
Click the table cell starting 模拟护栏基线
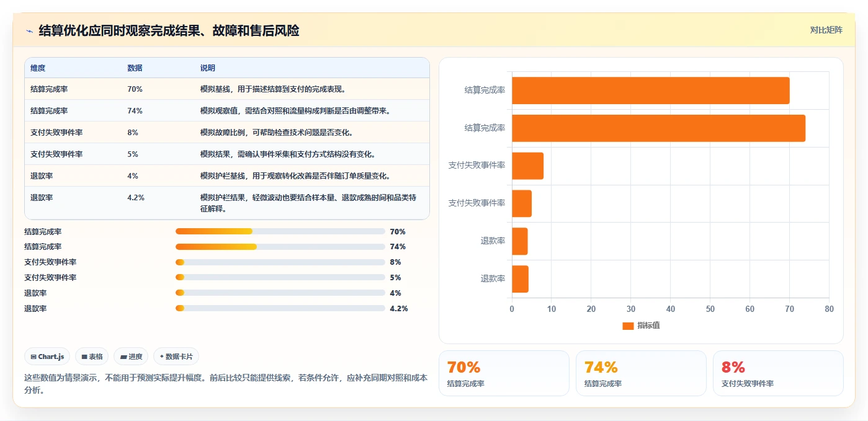tap(312, 175)
